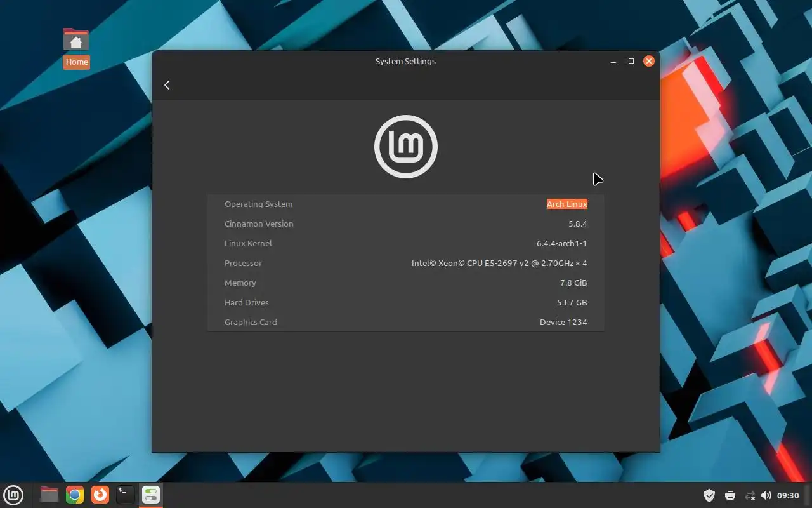Viewport: 812px width, 508px height.
Task: Click the Memory label
Action: [240, 283]
